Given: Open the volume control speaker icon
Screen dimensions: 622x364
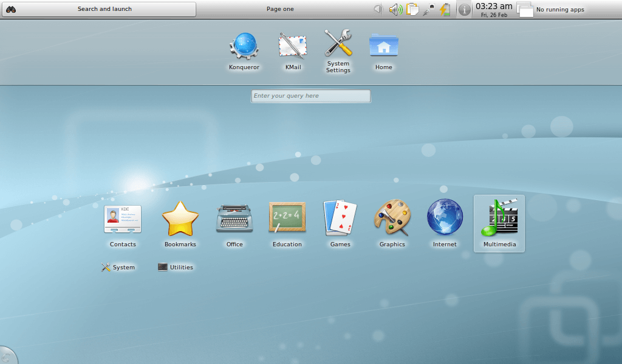Looking at the screenshot, I should tap(395, 9).
